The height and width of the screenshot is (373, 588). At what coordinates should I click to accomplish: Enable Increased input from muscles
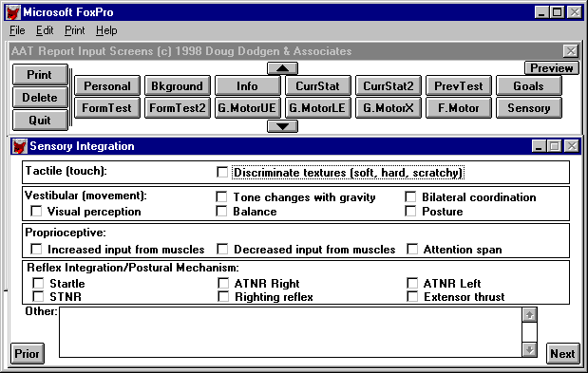36,249
